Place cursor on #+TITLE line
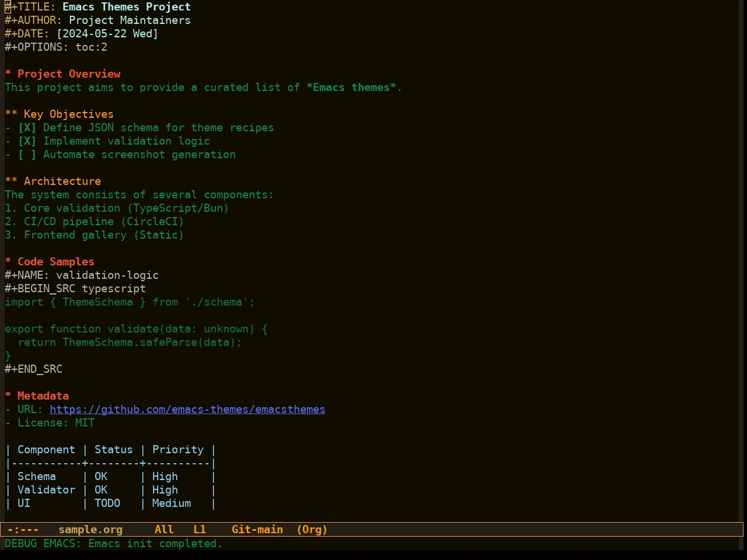 [x=97, y=7]
